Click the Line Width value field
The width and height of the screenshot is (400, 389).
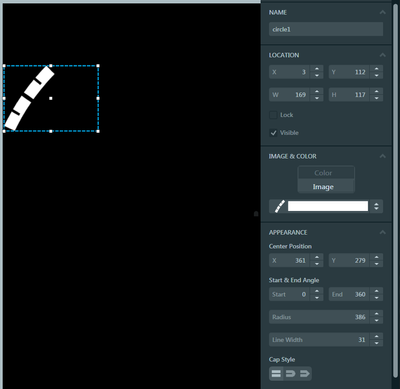[319, 340]
